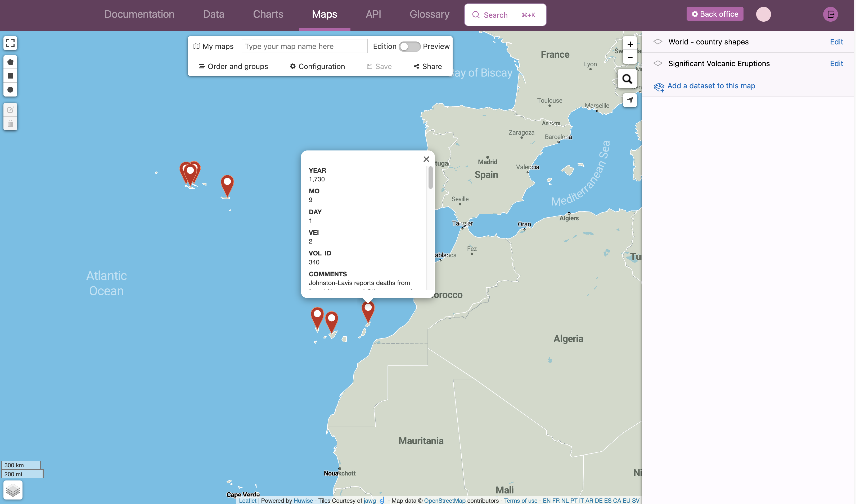Go to the Charts tab
Image resolution: width=856 pixels, height=504 pixels.
(268, 14)
